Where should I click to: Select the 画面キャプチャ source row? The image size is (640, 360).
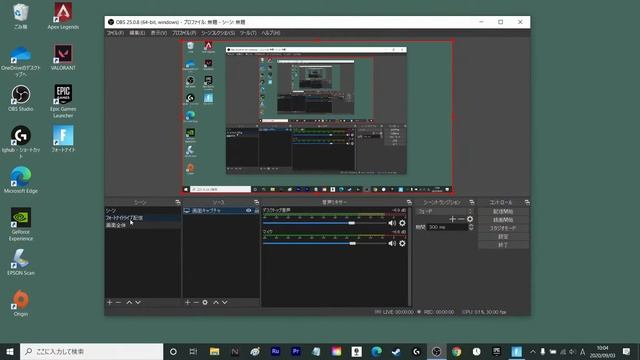coord(221,211)
